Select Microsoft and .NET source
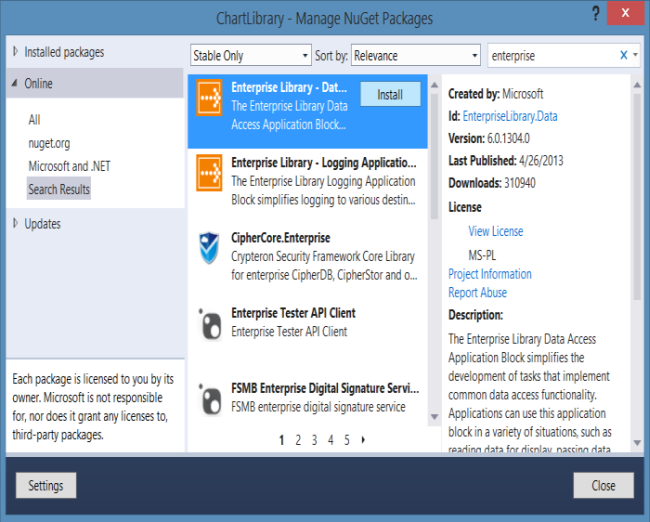 tap(69, 166)
